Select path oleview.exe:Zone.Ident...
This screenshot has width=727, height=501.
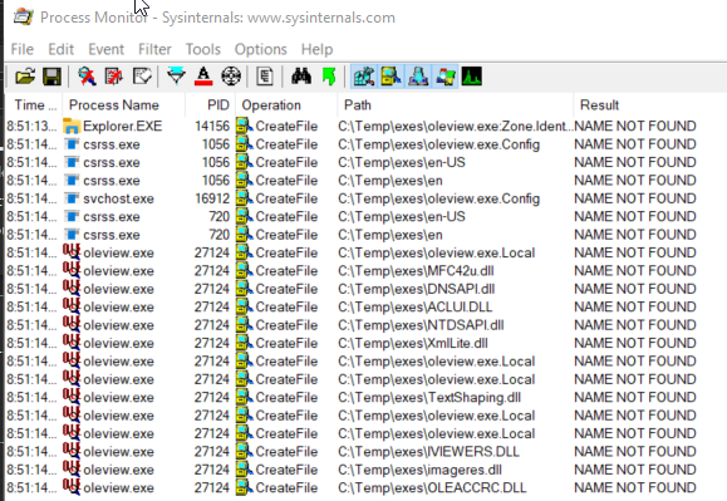pos(456,126)
